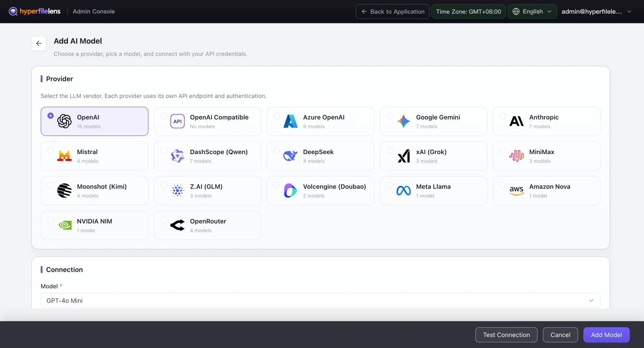
Task: Click the Moonshot Kimi logo icon
Action: point(64,190)
